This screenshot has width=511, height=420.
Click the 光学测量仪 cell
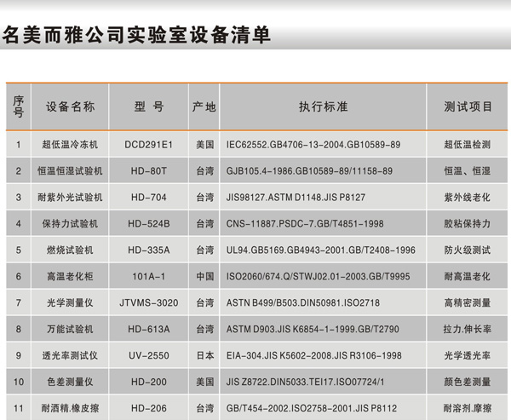point(70,303)
